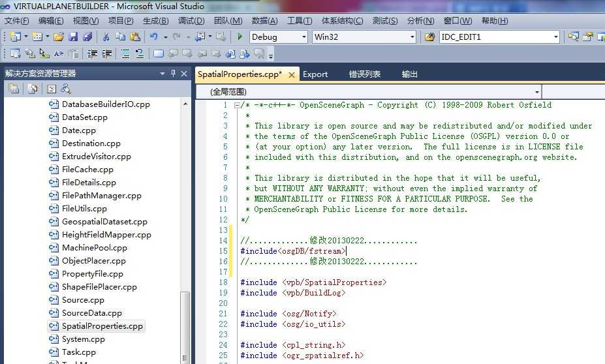605x364 pixels.
Task: Click Show All Files in Solution Explorer
Action: coord(33,89)
